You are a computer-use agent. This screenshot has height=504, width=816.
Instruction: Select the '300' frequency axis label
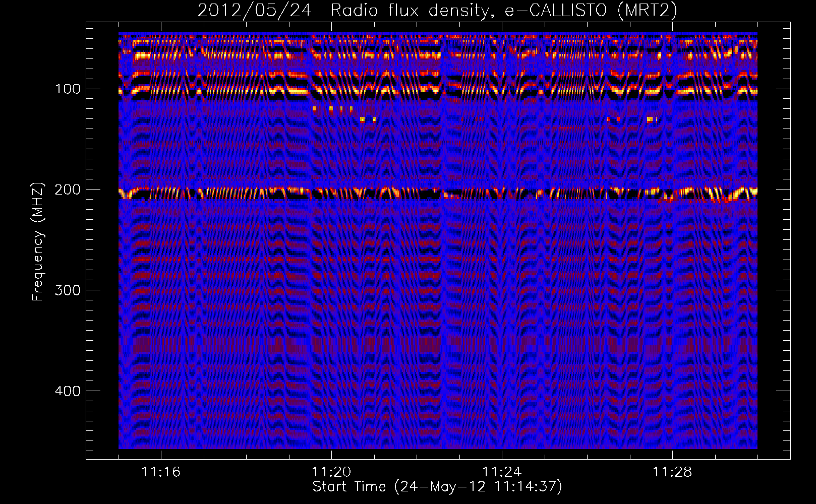68,290
